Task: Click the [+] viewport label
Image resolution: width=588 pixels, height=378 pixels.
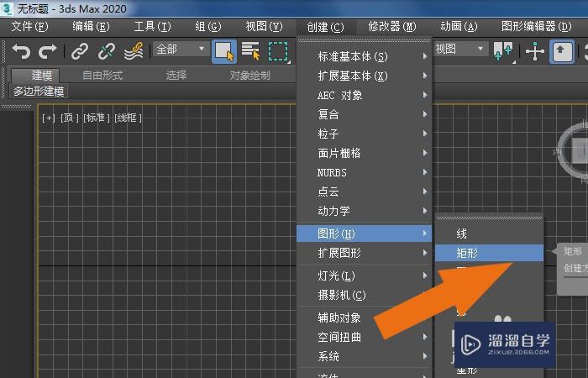Action: (x=49, y=118)
